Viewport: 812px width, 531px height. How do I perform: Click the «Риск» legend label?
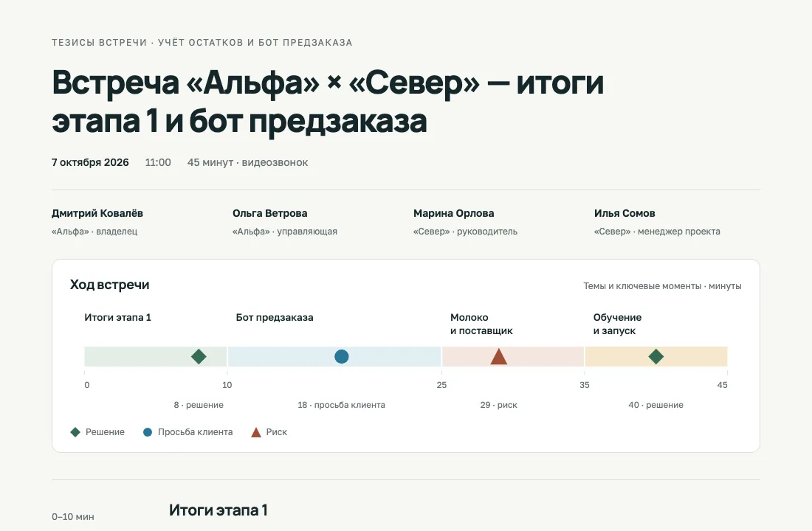[277, 432]
